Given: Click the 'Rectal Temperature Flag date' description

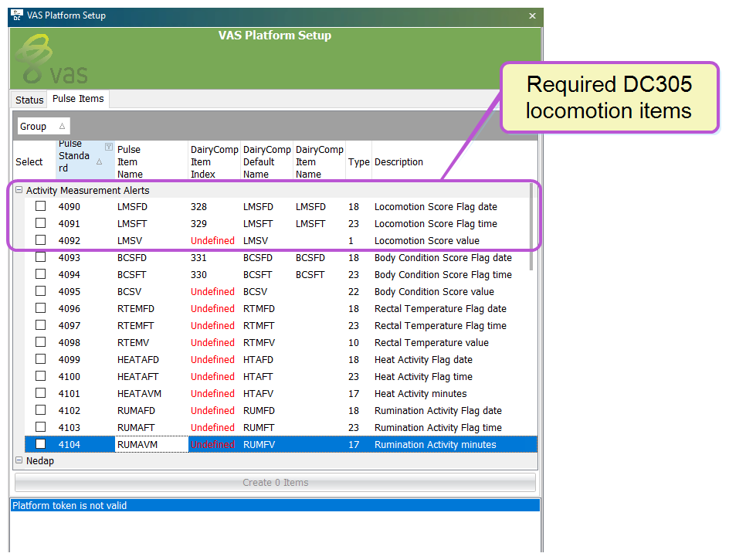Looking at the screenshot, I should coord(440,308).
